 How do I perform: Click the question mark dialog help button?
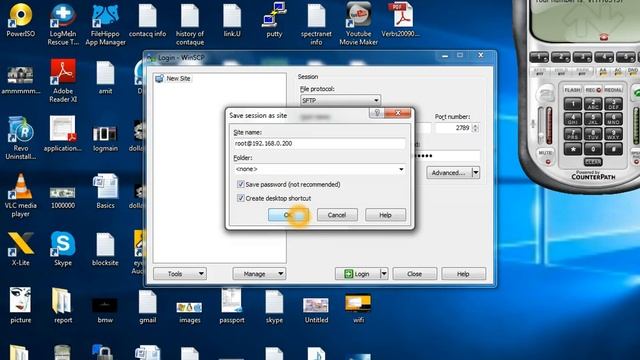click(376, 113)
